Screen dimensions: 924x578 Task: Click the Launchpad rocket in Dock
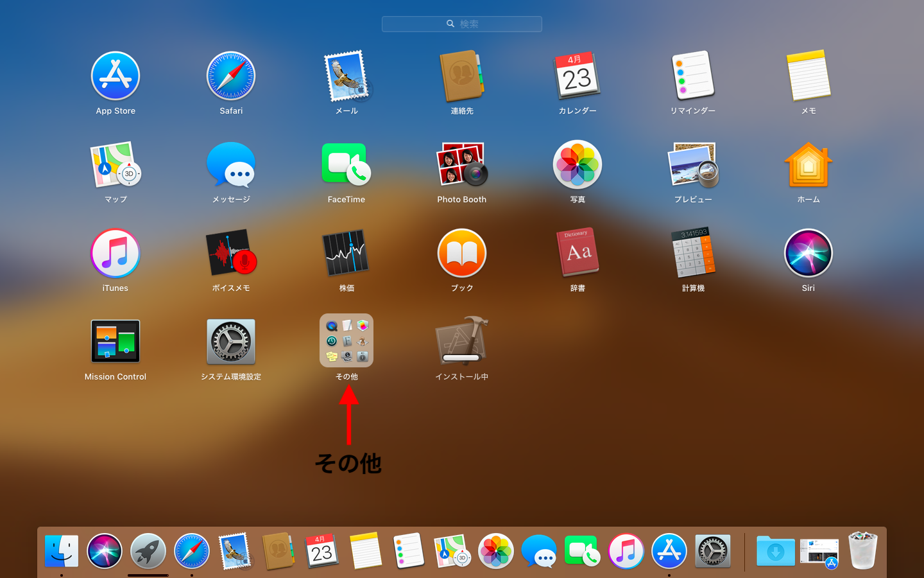(x=148, y=551)
